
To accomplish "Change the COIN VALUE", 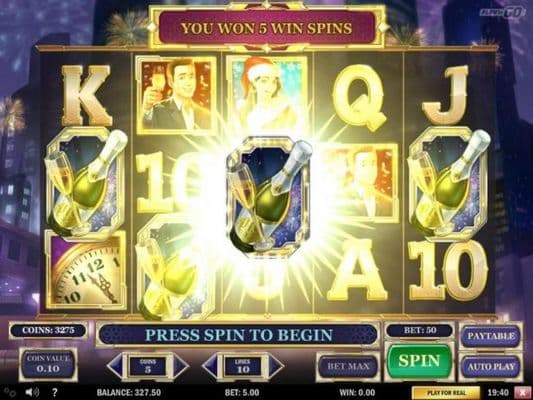I will pyautogui.click(x=48, y=364).
